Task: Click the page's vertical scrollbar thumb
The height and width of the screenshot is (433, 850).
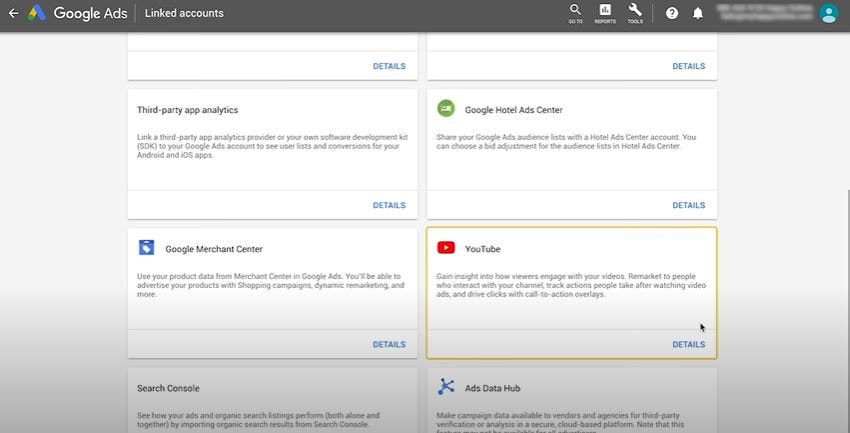Action: 847,312
